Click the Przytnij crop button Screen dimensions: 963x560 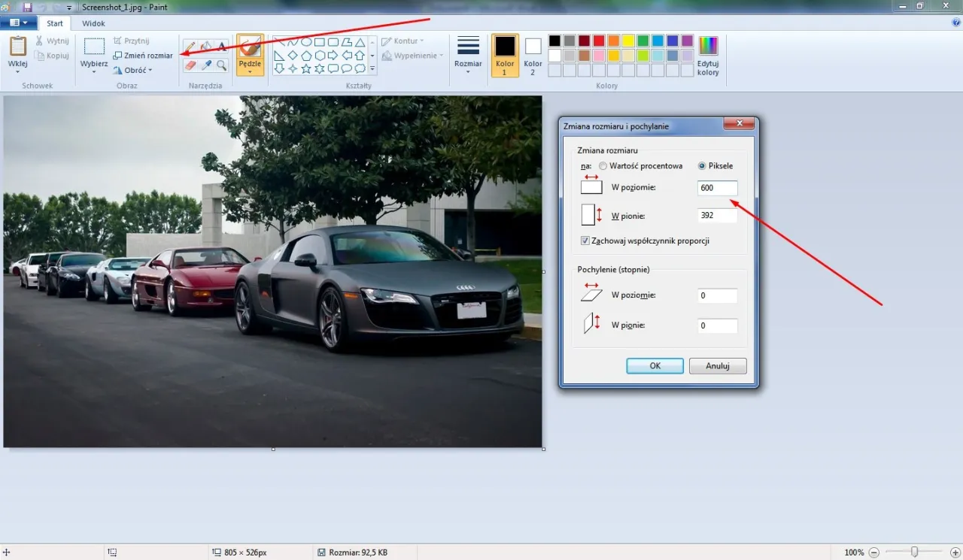click(131, 41)
